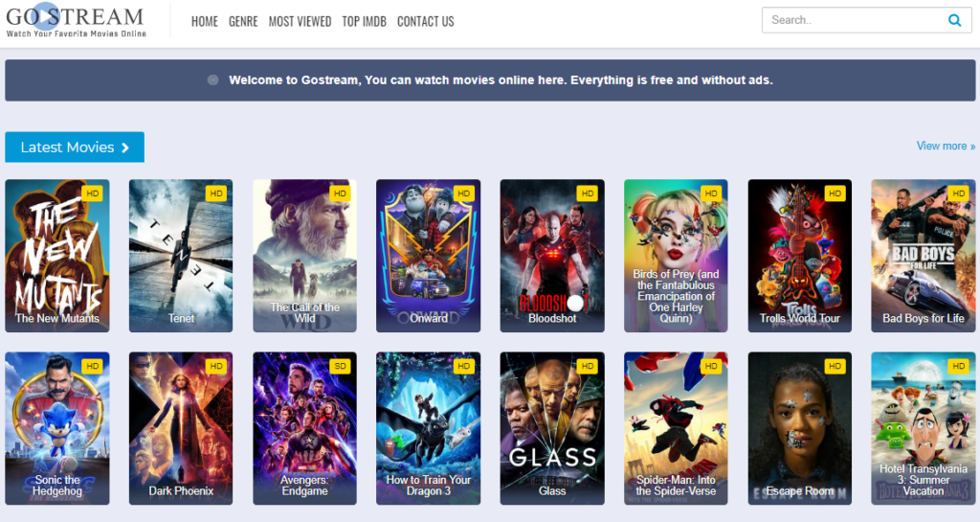The image size is (980, 522).
Task: Open the Genre menu
Action: (243, 21)
